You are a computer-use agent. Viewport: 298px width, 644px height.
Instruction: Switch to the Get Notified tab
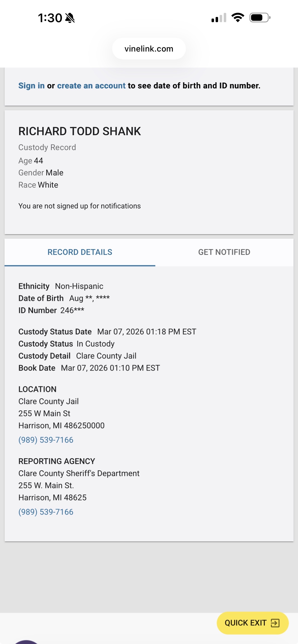pos(224,252)
